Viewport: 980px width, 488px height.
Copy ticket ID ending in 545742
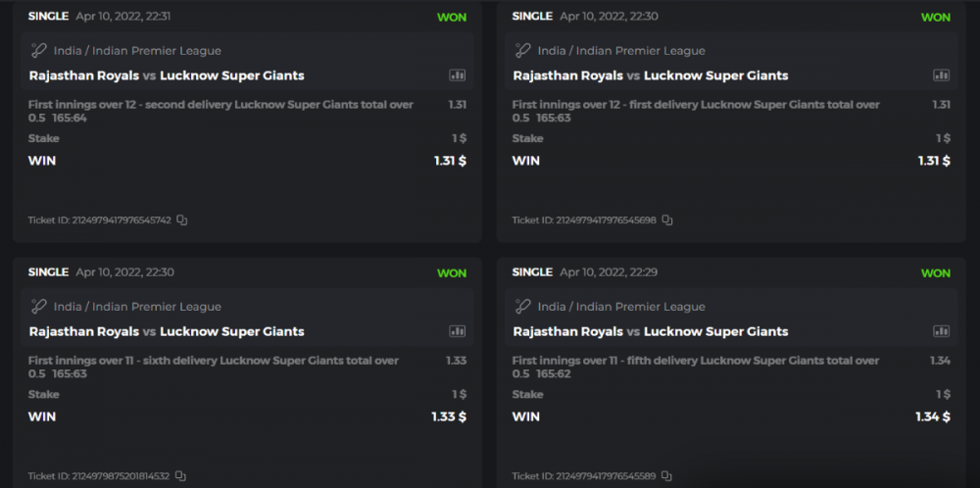pyautogui.click(x=182, y=220)
